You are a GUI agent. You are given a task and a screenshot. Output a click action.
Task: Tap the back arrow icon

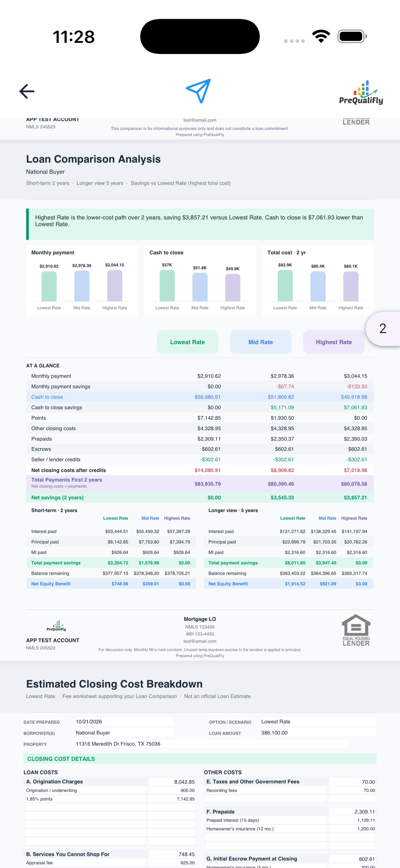click(27, 91)
